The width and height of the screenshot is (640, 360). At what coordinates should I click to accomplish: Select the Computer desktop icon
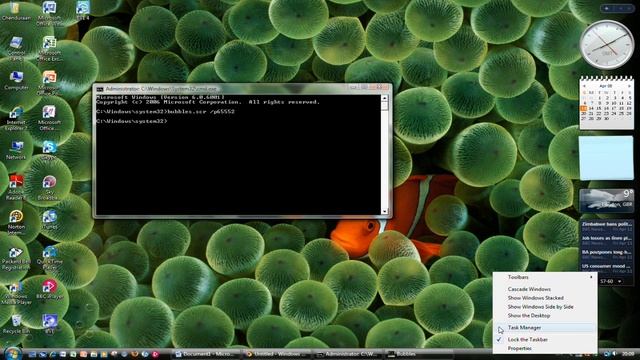[x=16, y=80]
